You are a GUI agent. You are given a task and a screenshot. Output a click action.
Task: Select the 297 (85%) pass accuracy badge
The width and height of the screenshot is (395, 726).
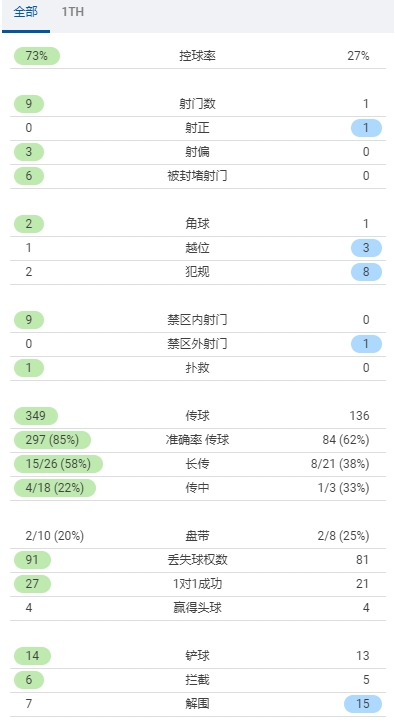click(x=52, y=440)
